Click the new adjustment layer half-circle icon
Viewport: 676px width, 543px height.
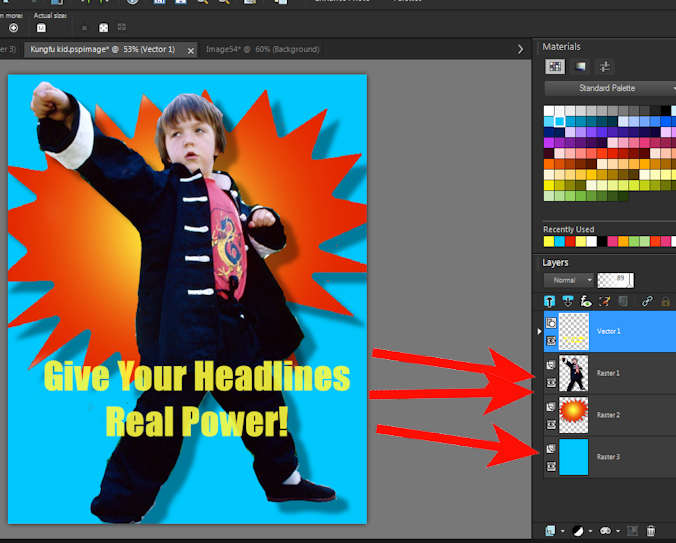click(x=578, y=531)
